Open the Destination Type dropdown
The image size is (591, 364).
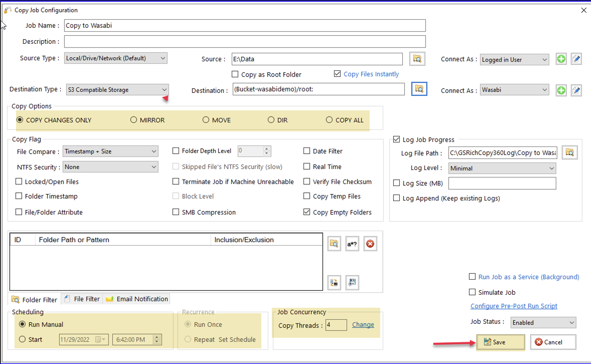click(x=117, y=89)
